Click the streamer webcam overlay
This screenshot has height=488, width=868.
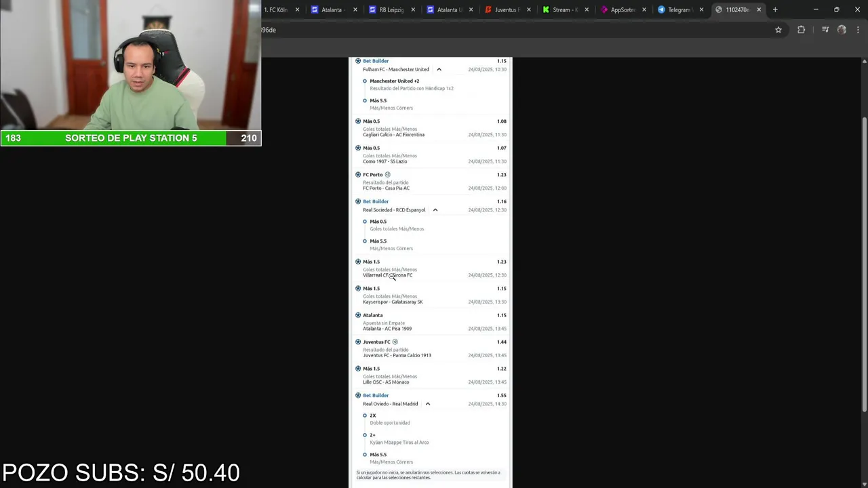pyautogui.click(x=130, y=65)
